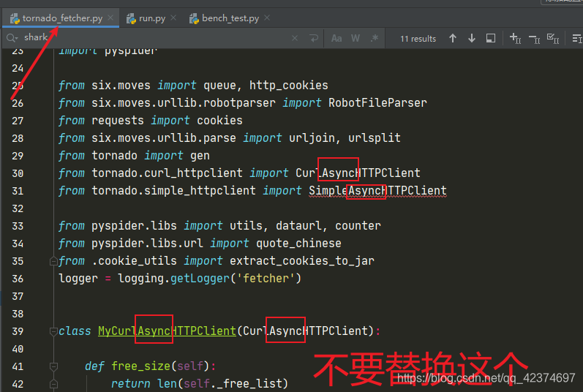Click line number 36 in the gutter
The height and width of the screenshot is (392, 583).
(x=18, y=279)
